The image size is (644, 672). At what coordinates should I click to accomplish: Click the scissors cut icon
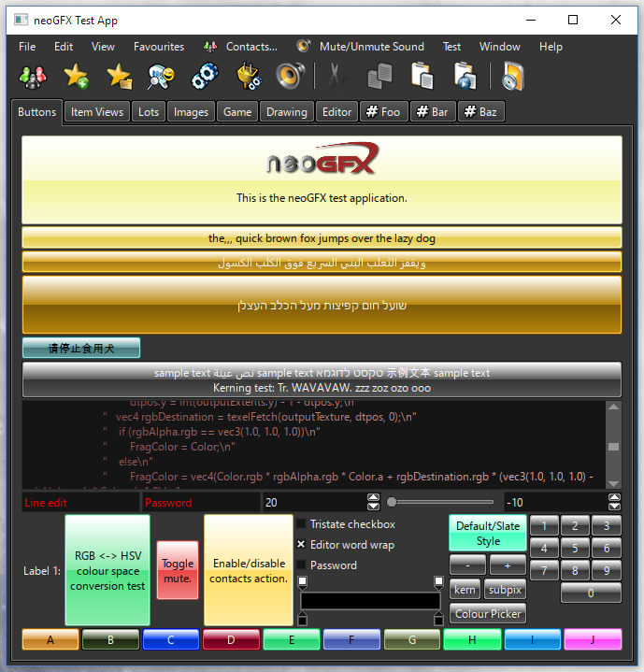336,77
